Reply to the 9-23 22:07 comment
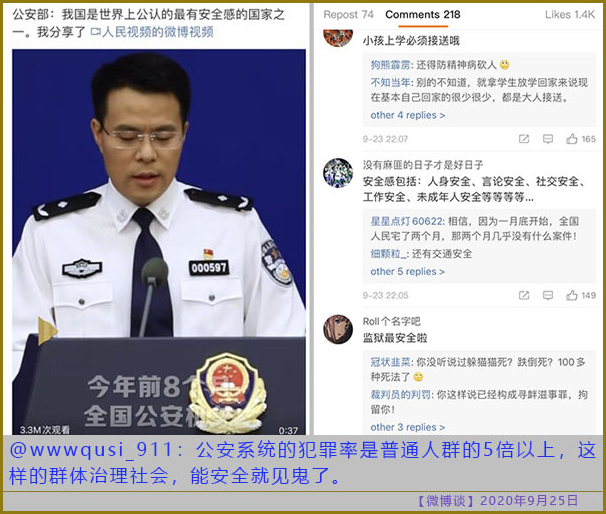 click(548, 139)
